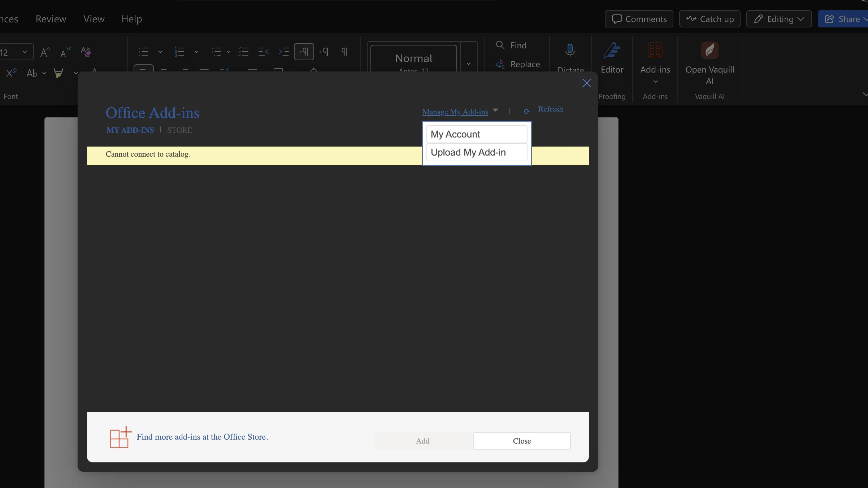868x488 pixels.
Task: Select the Normal style
Action: [414, 58]
